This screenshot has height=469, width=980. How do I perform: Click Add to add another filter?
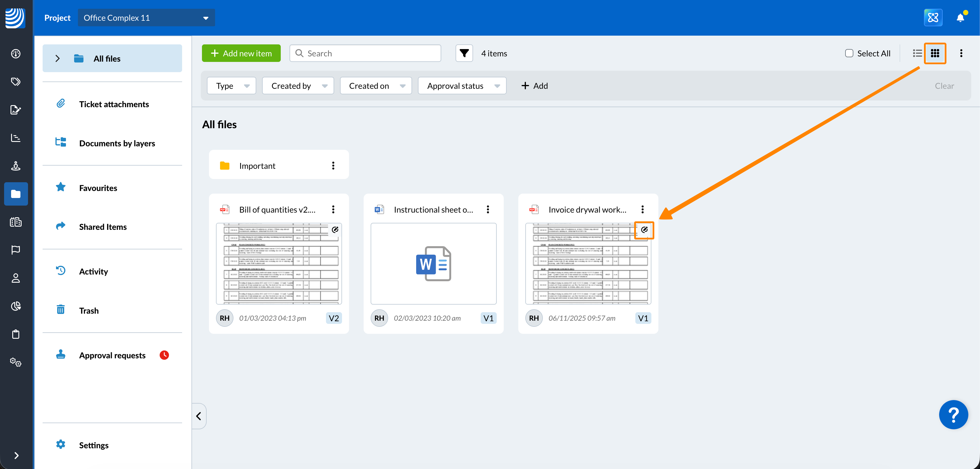[535, 86]
